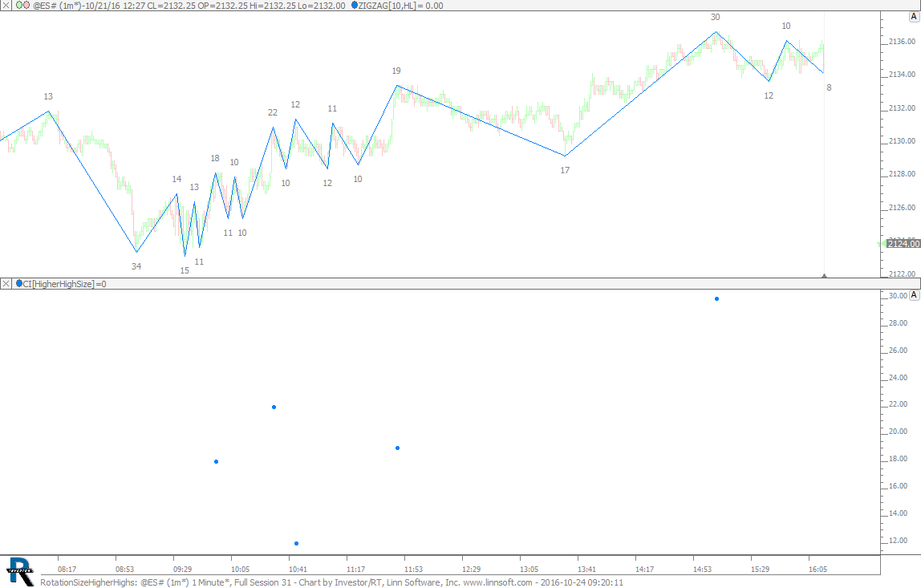Click the 'A' auto-scale button on lower pane

pos(914,295)
